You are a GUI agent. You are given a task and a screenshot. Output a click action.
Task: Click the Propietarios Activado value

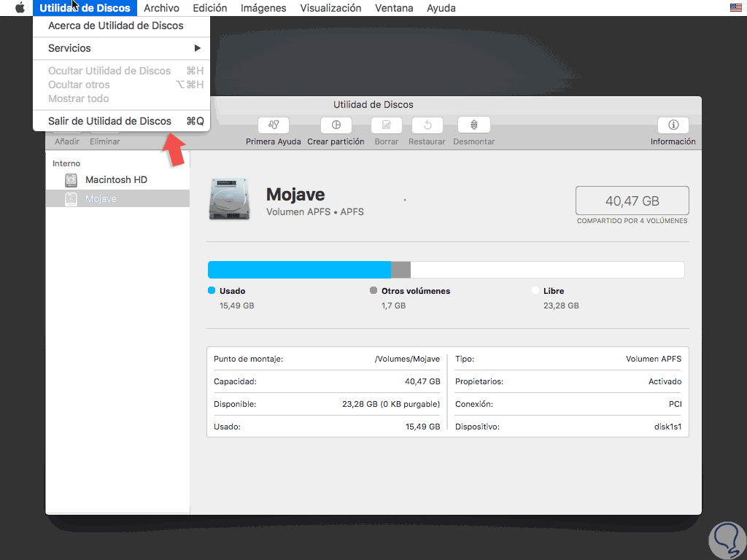665,381
